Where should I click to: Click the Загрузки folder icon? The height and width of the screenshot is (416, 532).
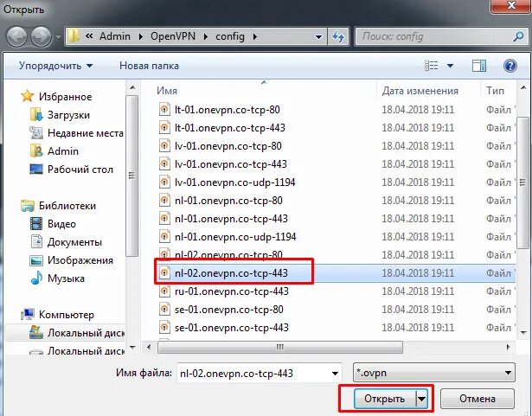coord(36,115)
